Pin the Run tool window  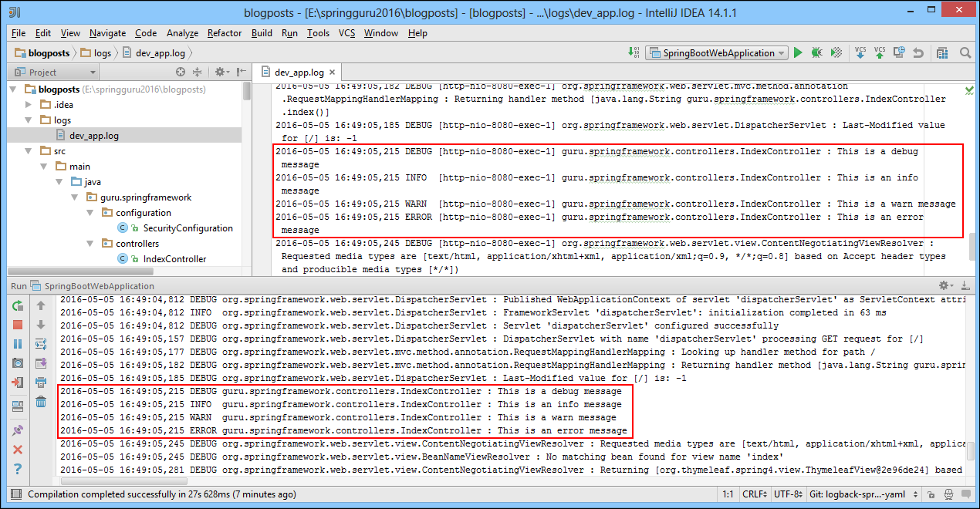point(17,429)
